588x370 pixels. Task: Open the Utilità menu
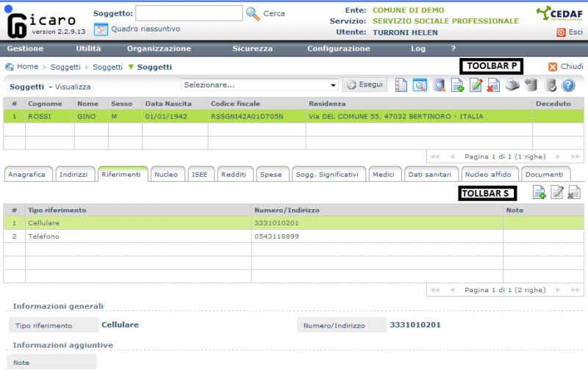coord(88,48)
